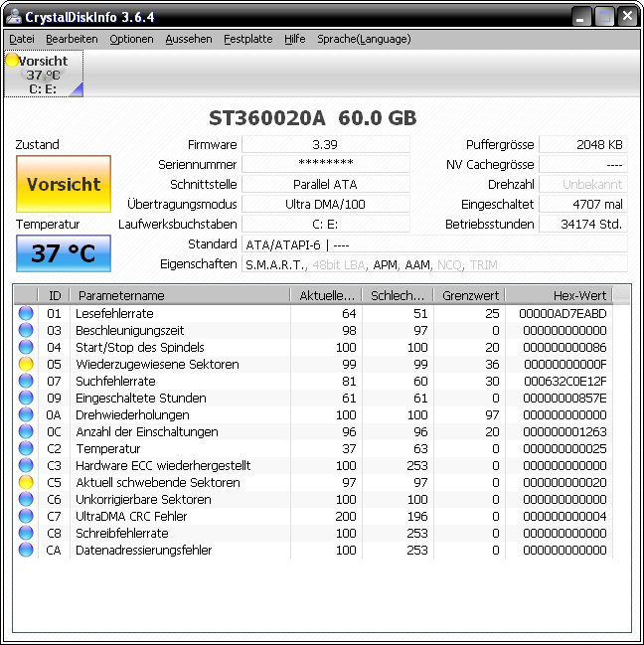Select the UltraDMA CRC Fehler parameter name
This screenshot has width=644, height=645.
(x=131, y=516)
